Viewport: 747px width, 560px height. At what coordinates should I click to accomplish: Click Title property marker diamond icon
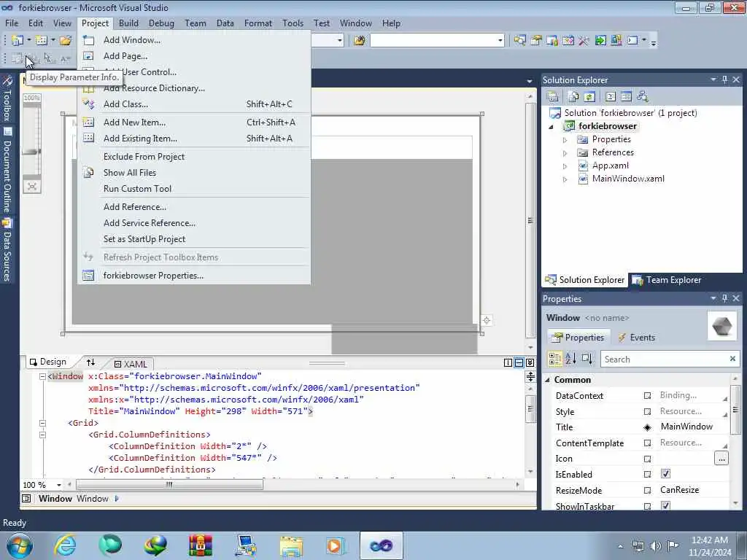(648, 427)
